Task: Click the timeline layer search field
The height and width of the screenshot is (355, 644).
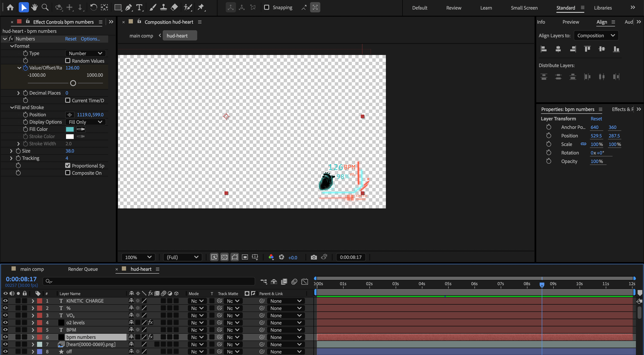Action: (150, 281)
